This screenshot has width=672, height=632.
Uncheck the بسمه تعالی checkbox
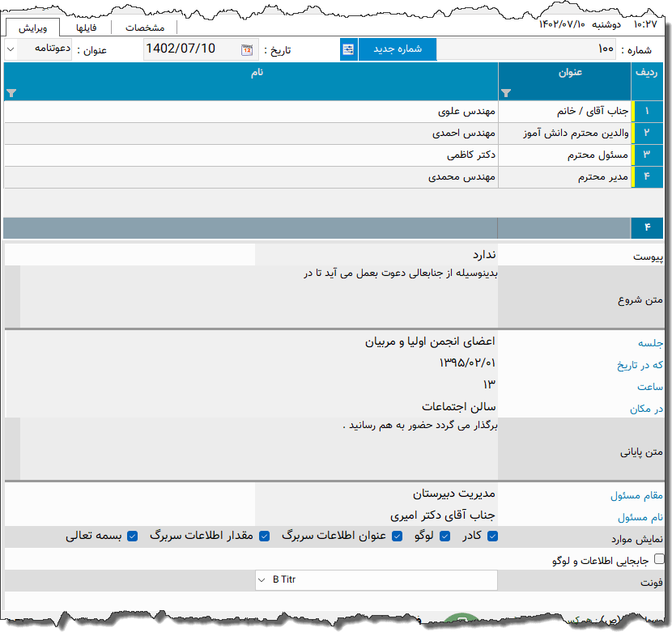132,535
